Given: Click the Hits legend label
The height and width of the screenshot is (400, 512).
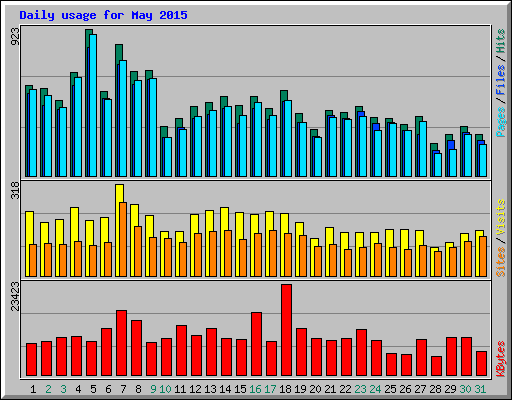Looking at the screenshot, I should pyautogui.click(x=501, y=41).
